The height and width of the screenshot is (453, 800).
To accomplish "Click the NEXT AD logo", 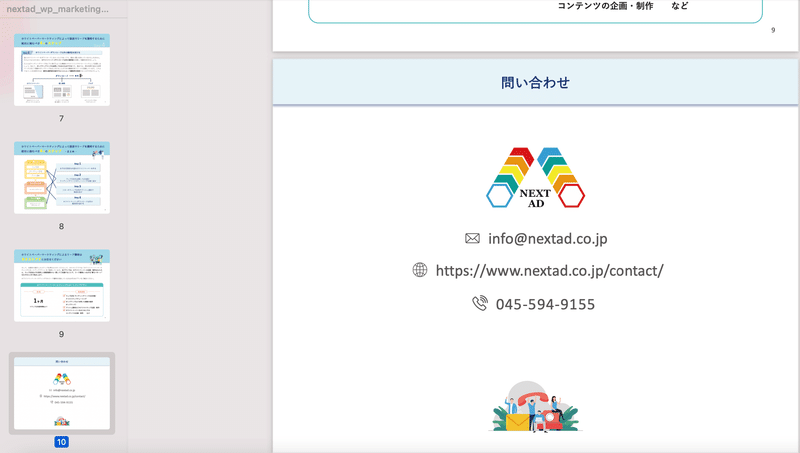I will point(535,178).
